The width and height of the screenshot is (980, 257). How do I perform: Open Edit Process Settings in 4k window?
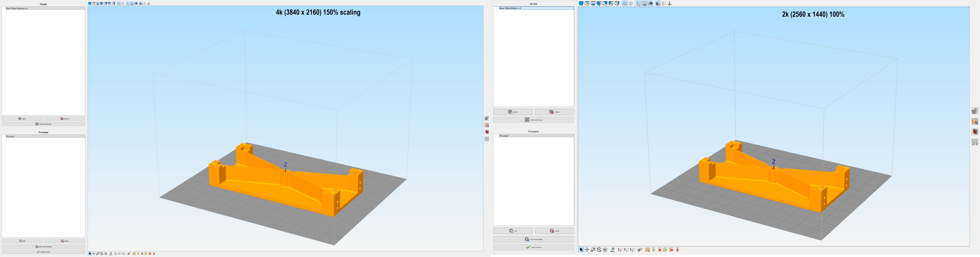(43, 247)
